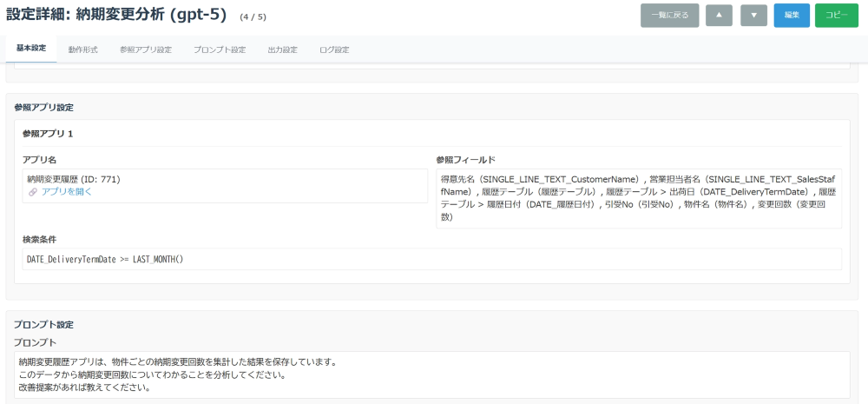
Task: Switch to the 動作形式 tab
Action: (x=83, y=50)
